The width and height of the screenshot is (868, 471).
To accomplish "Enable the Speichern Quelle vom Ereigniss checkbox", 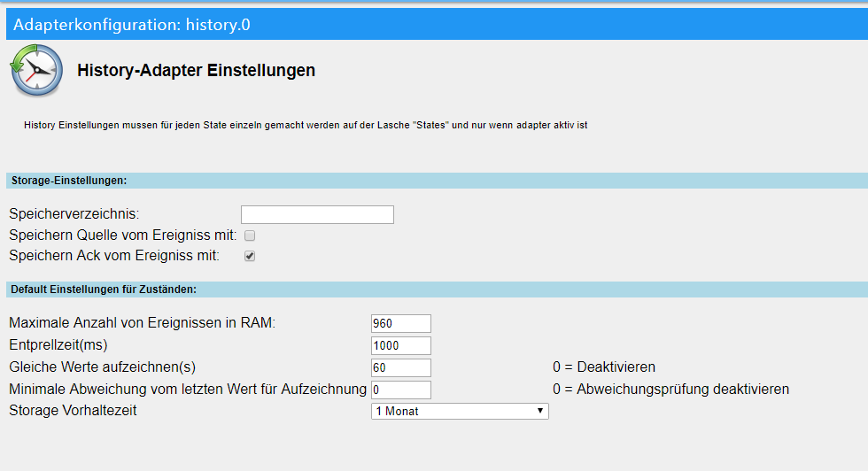I will click(250, 235).
